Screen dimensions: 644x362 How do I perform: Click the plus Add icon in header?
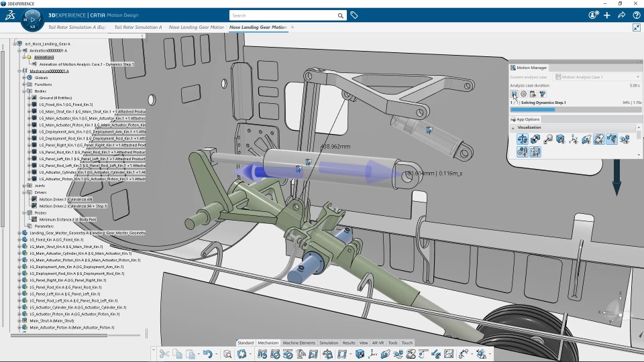[x=607, y=15]
